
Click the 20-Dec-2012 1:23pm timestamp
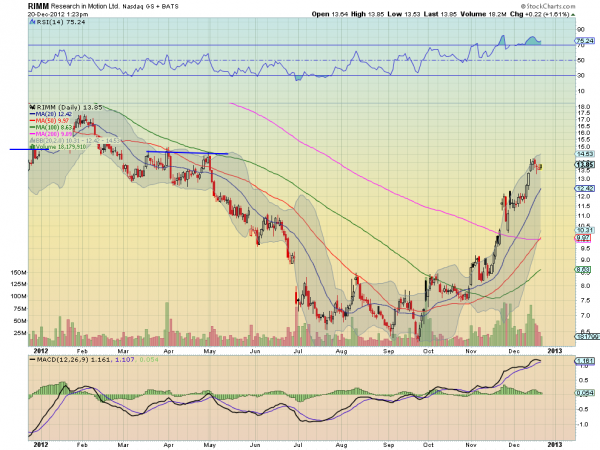tap(58, 14)
